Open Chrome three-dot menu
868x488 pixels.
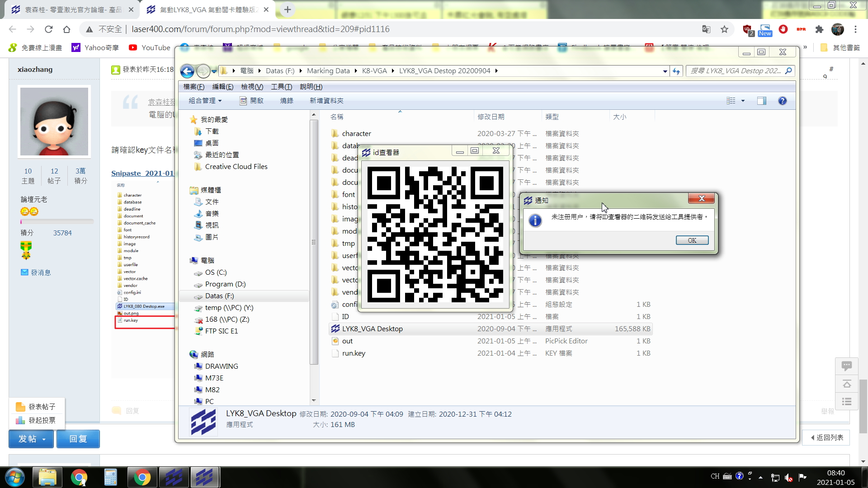(x=855, y=29)
